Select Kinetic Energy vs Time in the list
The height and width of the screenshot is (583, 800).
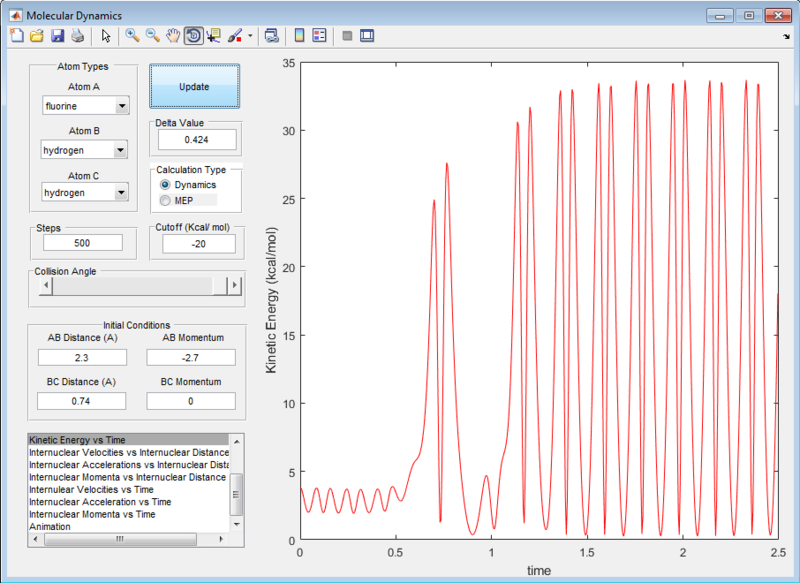[x=129, y=440]
